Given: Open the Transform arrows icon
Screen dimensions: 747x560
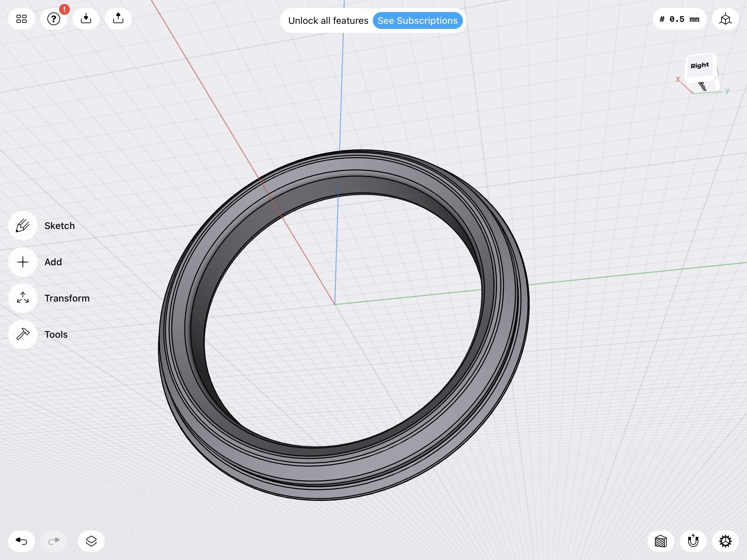Looking at the screenshot, I should 23,298.
